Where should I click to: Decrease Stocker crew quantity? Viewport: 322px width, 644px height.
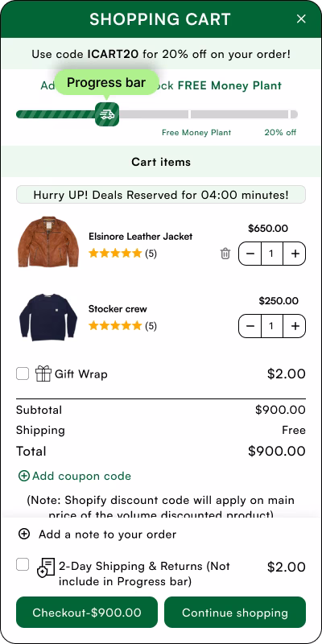[250, 326]
